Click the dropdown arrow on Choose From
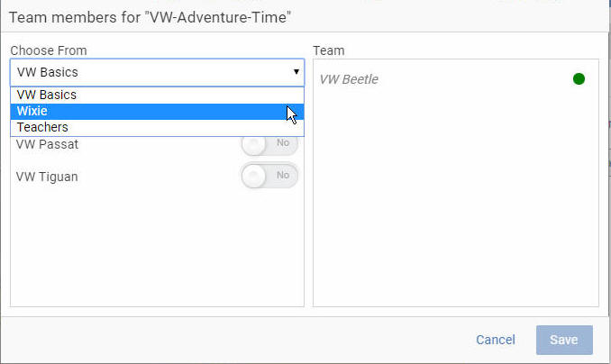 [296, 72]
